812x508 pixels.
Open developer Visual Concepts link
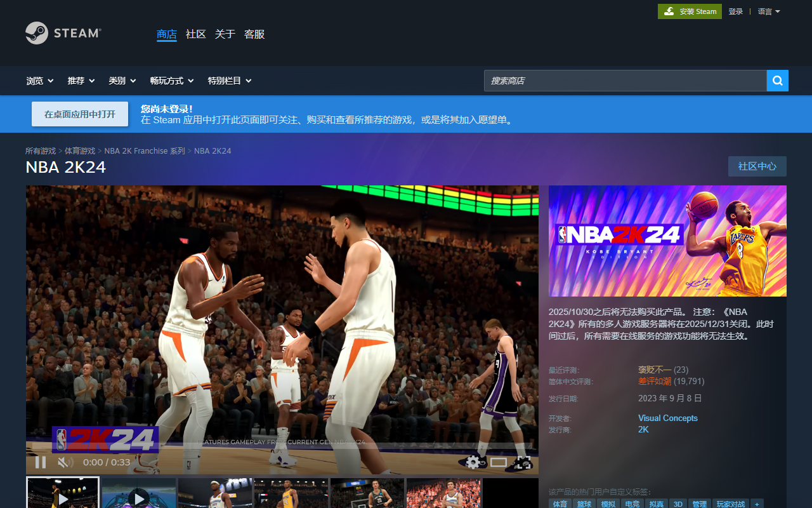click(668, 418)
